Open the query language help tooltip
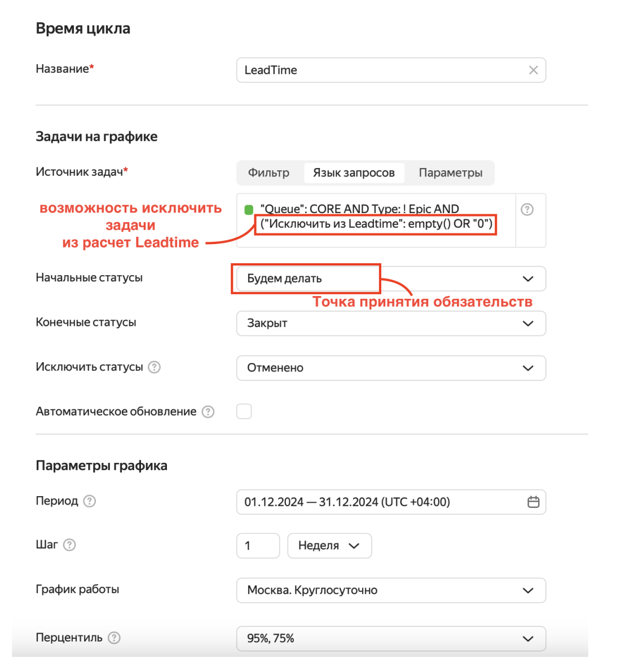634x672 pixels. (x=527, y=210)
